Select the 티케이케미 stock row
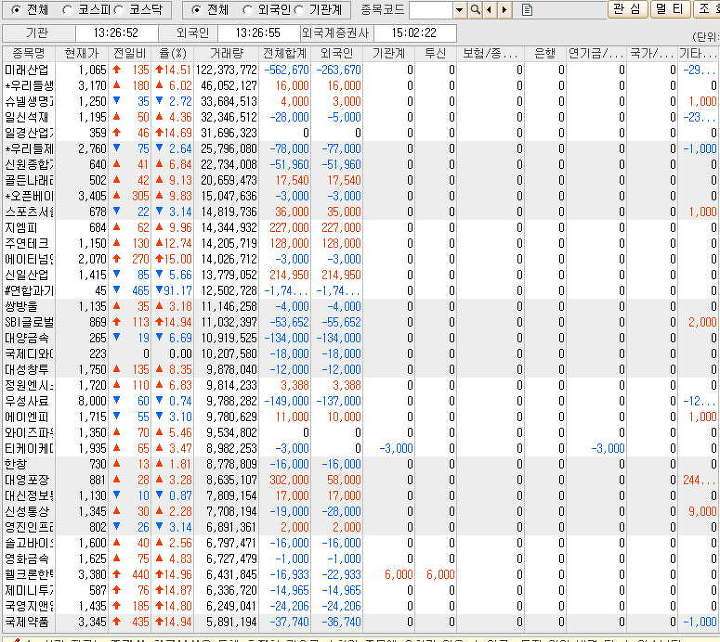 point(360,448)
